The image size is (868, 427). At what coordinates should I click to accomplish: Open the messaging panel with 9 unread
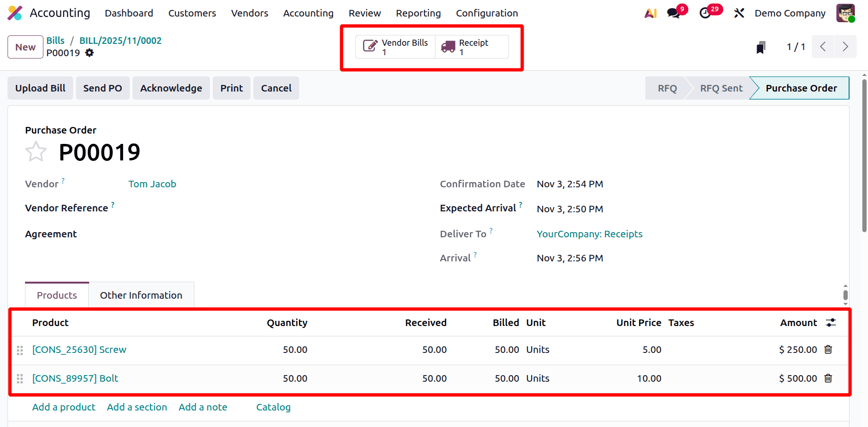673,13
